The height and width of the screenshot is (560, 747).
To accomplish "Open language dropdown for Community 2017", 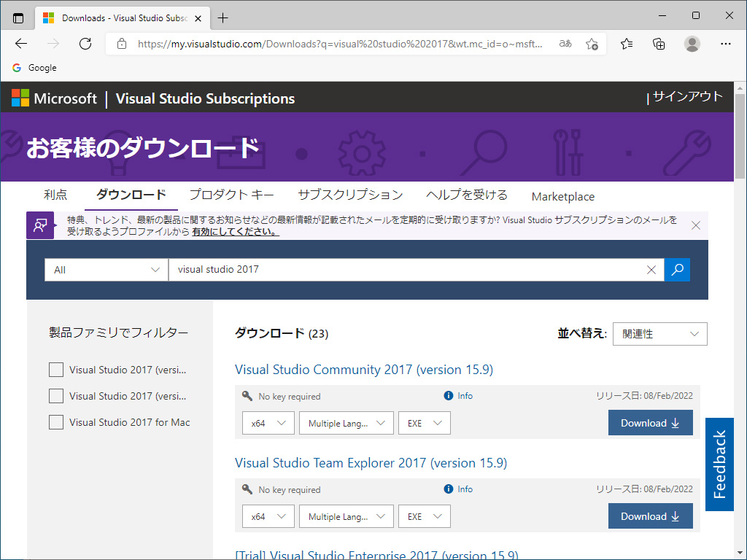I will [347, 423].
